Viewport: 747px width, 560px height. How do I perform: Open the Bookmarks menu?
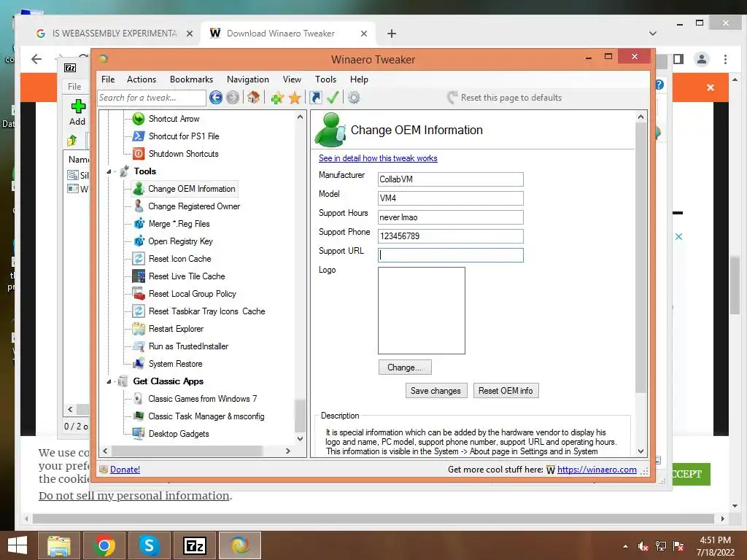tap(192, 79)
